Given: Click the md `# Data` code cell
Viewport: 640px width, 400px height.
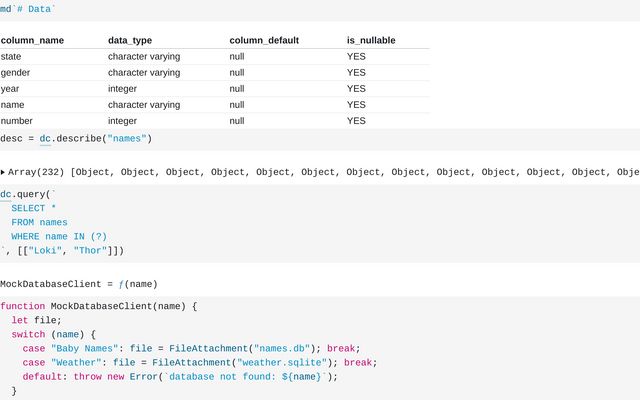Looking at the screenshot, I should tap(28, 9).
